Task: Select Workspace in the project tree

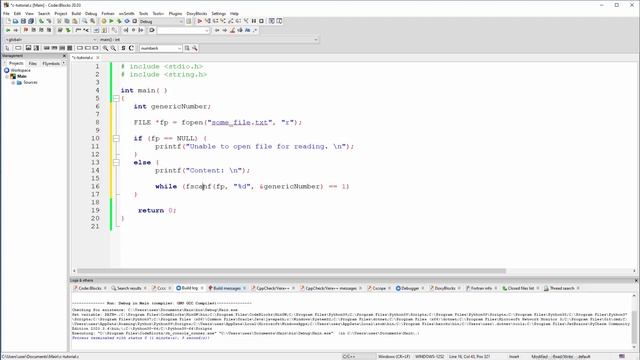Action: point(20,70)
